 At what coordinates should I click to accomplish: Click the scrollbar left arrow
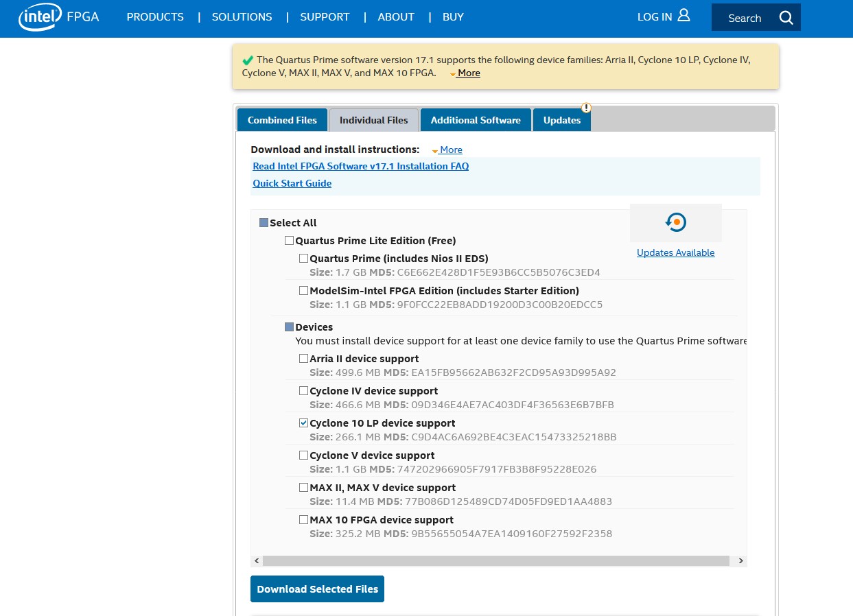pos(257,561)
